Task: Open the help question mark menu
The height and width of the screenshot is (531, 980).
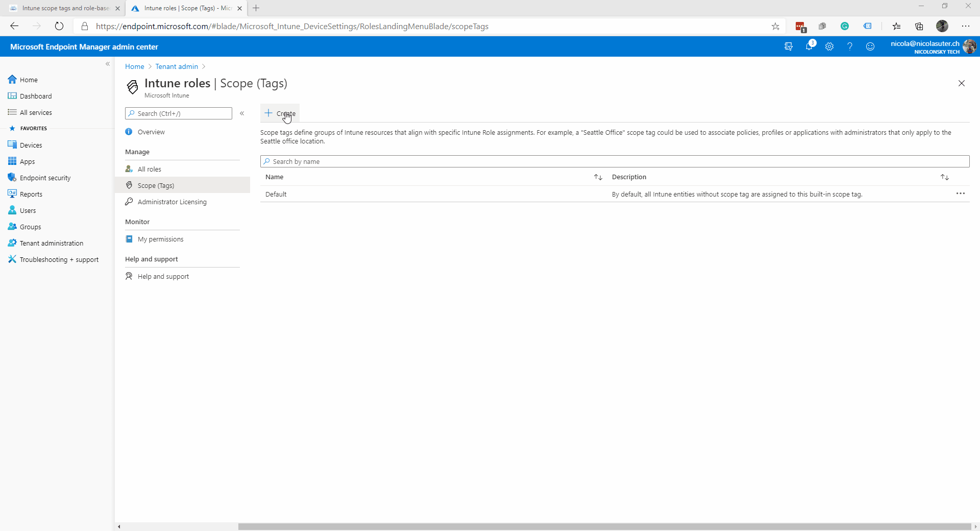Action: click(x=850, y=46)
